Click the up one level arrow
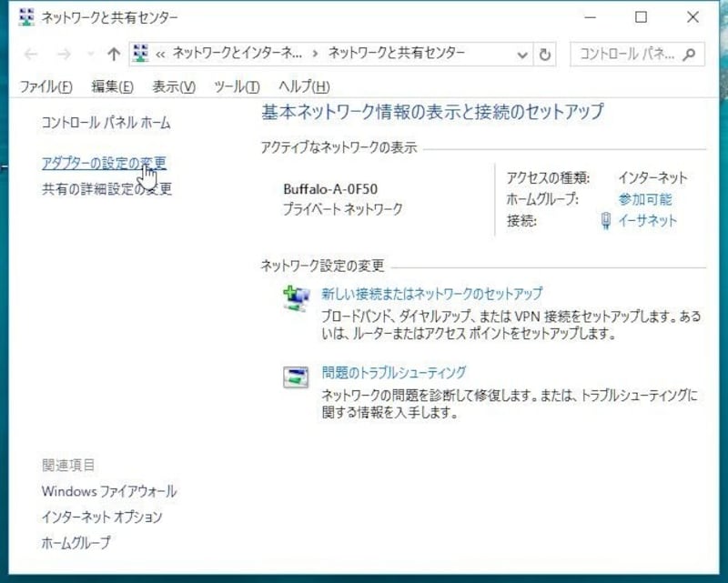Screen dimensions: 728x583 [114, 55]
